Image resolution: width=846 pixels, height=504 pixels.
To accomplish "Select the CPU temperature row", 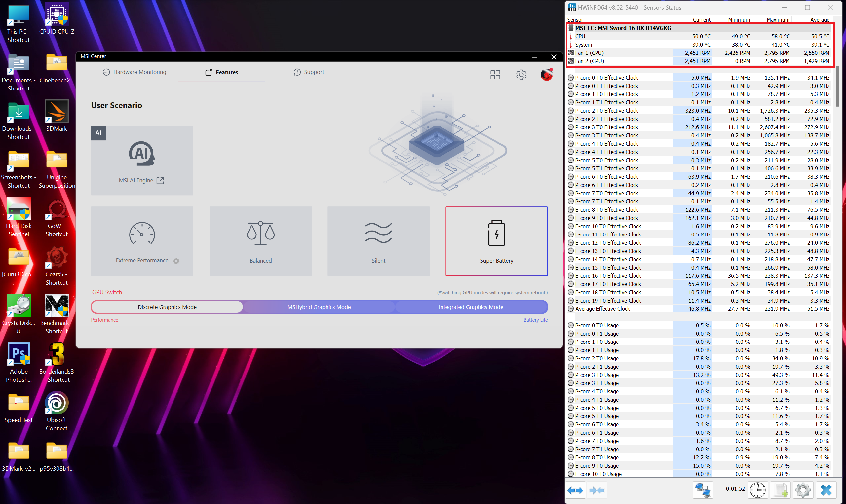I will point(699,36).
